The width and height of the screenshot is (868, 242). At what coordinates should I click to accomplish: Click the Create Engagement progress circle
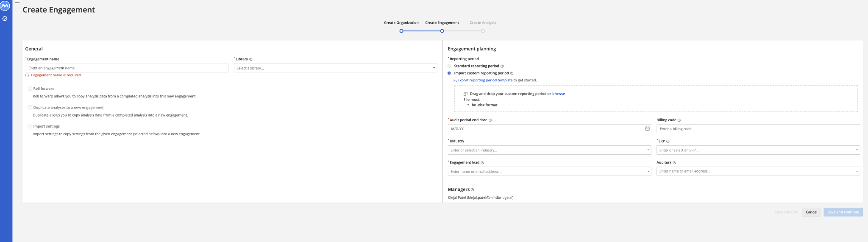coord(442,31)
